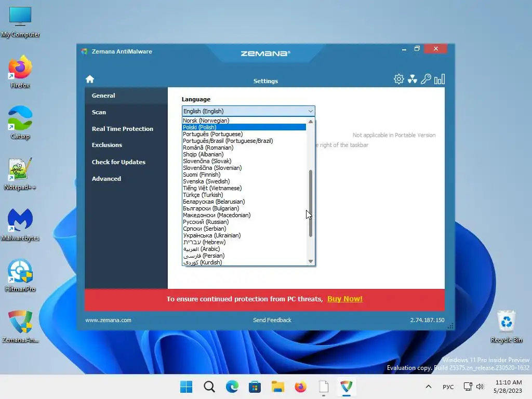Choose the Arabic language option
532x399 pixels.
tap(244, 249)
